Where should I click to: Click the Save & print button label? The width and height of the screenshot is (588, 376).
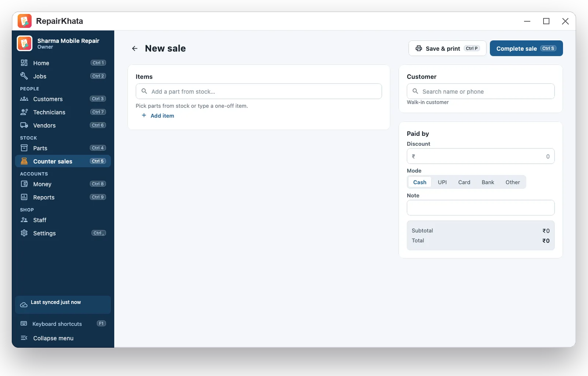coord(443,48)
